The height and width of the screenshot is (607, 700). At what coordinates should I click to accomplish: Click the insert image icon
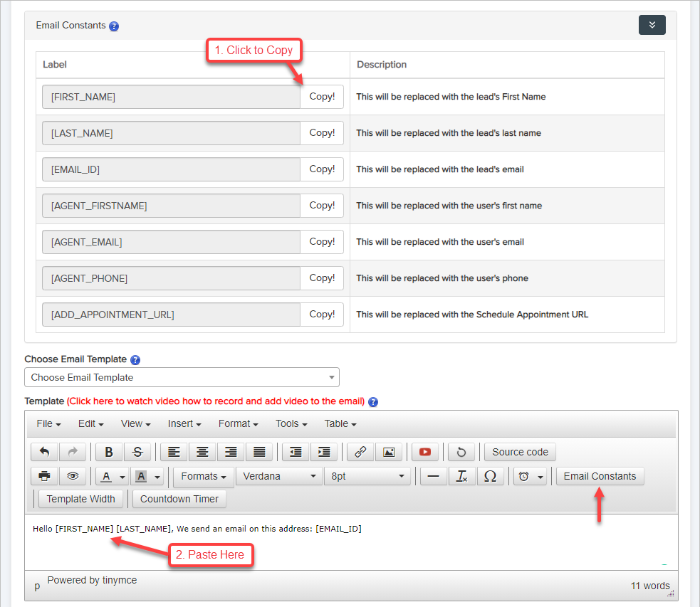(389, 452)
